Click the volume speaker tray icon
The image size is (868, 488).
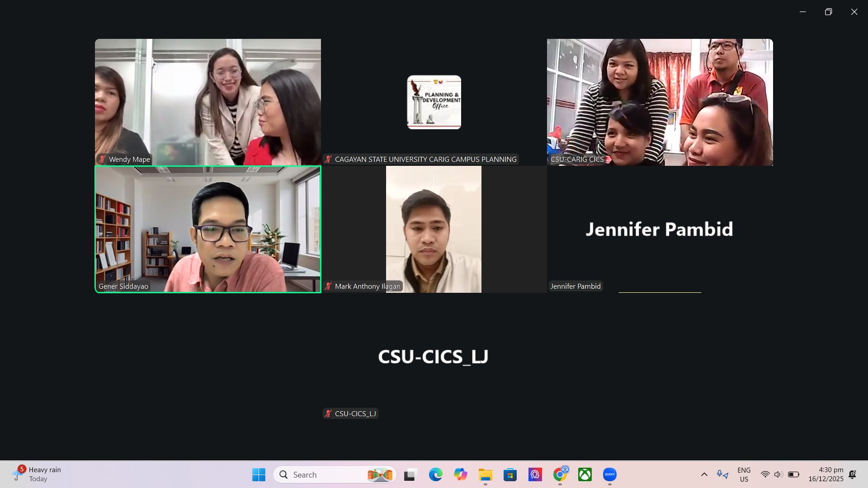pos(778,474)
